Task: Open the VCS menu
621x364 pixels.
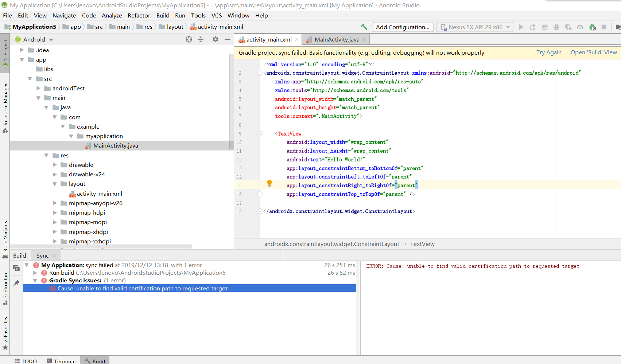Action: click(x=217, y=15)
